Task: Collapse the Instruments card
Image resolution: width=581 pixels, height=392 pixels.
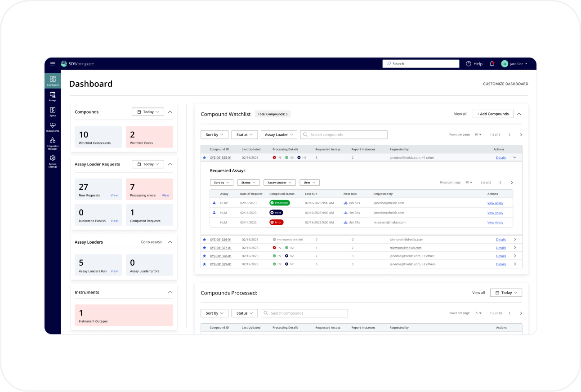Action: coord(170,292)
